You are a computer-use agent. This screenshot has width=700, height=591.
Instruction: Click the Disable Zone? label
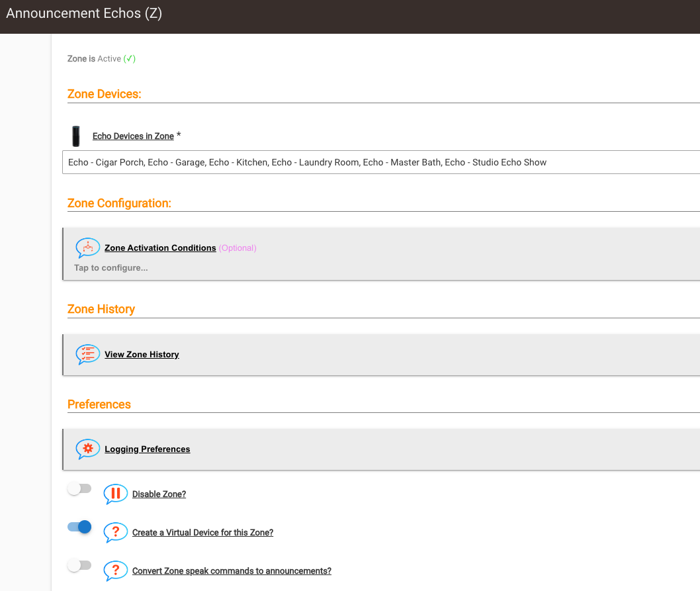(x=159, y=494)
